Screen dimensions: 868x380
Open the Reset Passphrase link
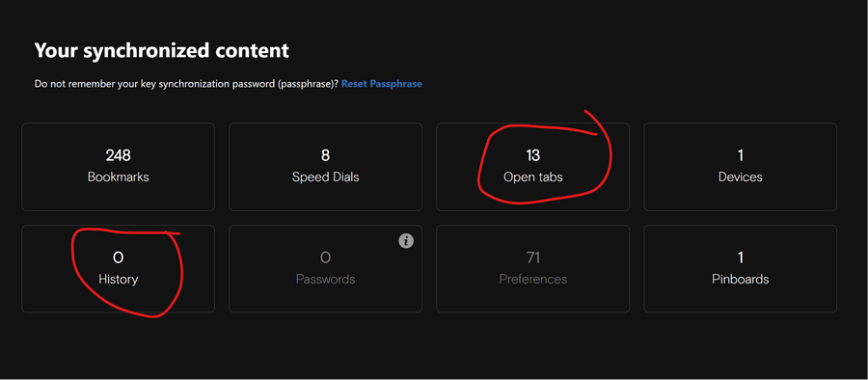coord(381,84)
